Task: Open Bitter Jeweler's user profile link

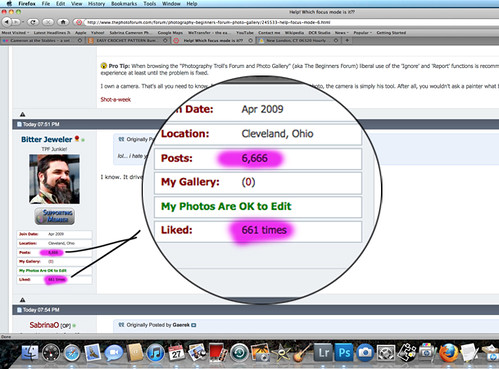Action: (47, 139)
